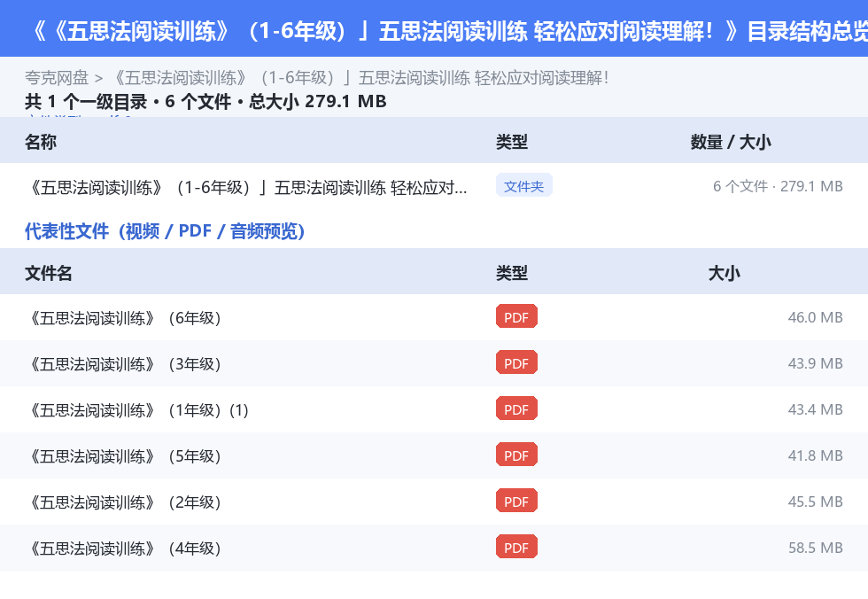This screenshot has height=599, width=868.
Task: Select the 58.5 MB size value
Action: click(x=815, y=548)
